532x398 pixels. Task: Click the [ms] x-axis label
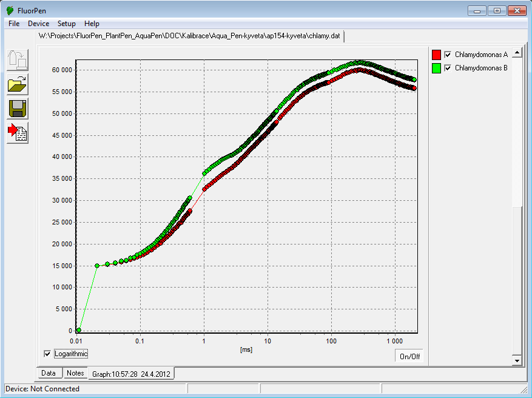click(x=246, y=349)
